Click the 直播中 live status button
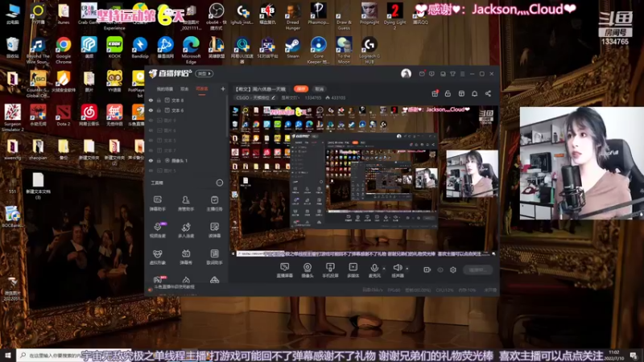 pyautogui.click(x=477, y=269)
